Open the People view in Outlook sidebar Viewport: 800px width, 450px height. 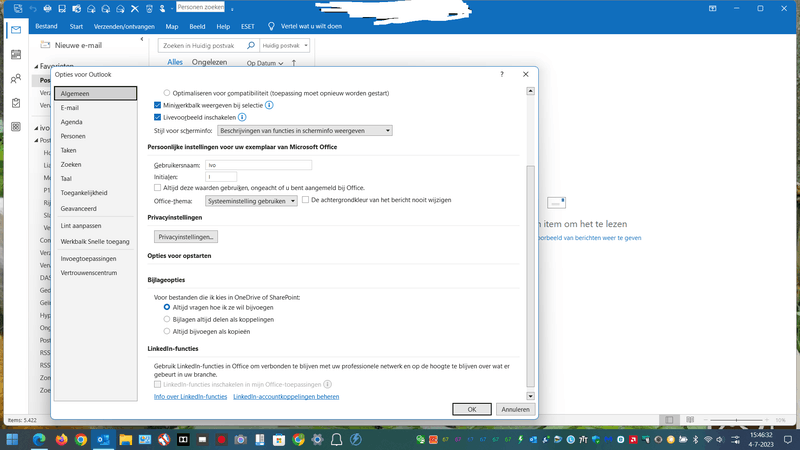click(x=16, y=79)
